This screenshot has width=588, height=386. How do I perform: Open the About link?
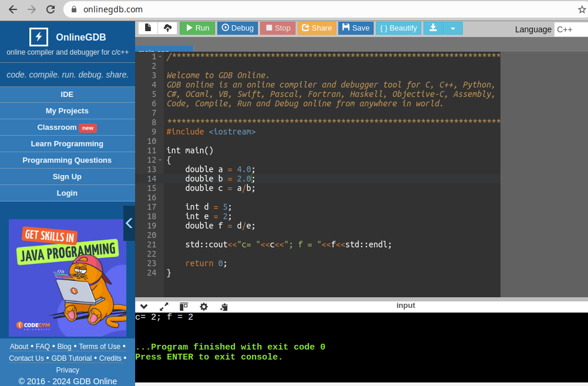pos(19,347)
